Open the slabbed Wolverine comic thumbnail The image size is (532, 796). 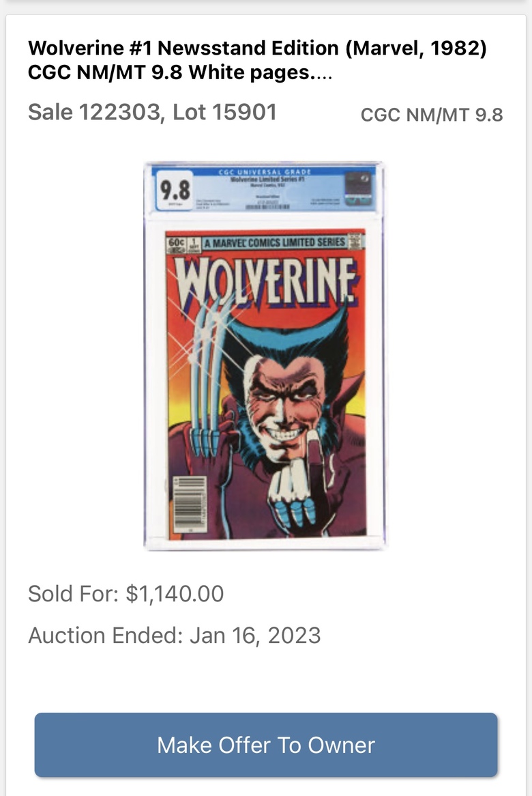pos(265,356)
